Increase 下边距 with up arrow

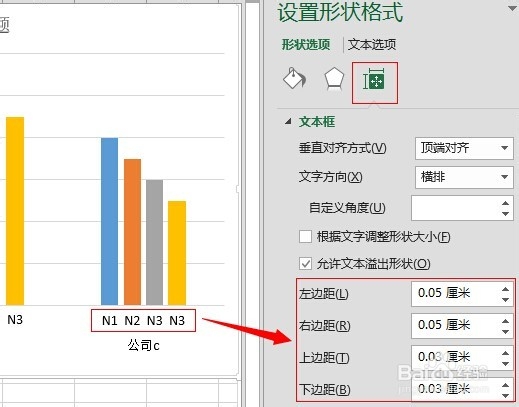tap(505, 385)
